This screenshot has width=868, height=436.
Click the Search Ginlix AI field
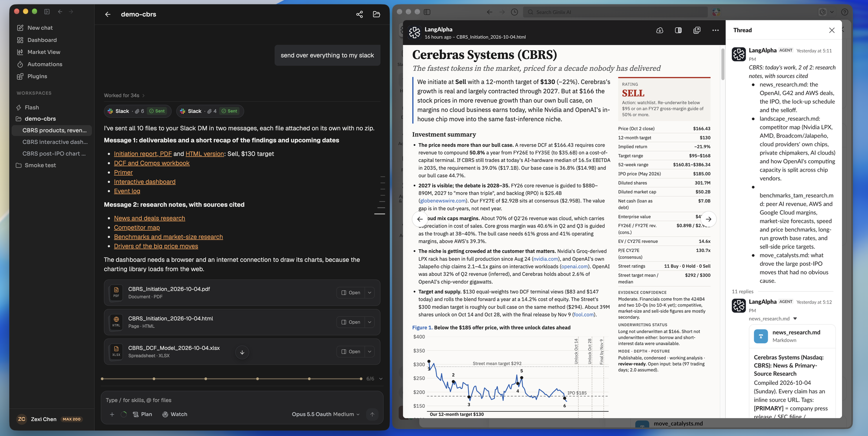pos(615,12)
